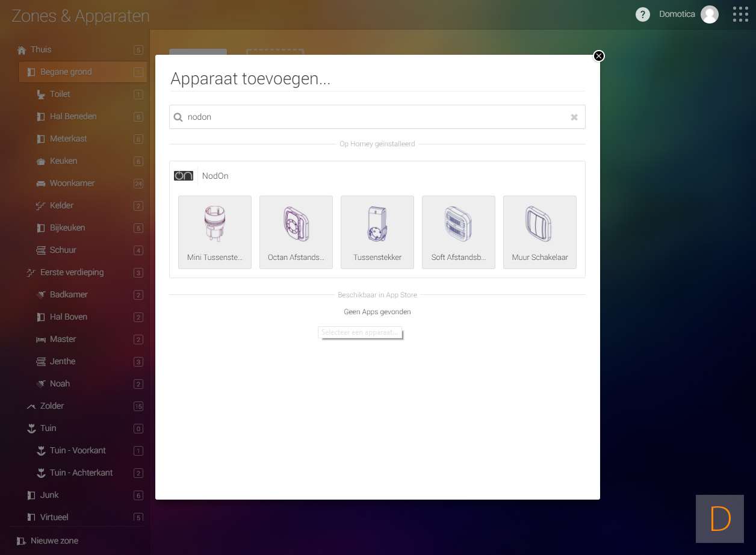Viewport: 756px width, 555px height.
Task: Select the Zolder zone
Action: pos(52,406)
